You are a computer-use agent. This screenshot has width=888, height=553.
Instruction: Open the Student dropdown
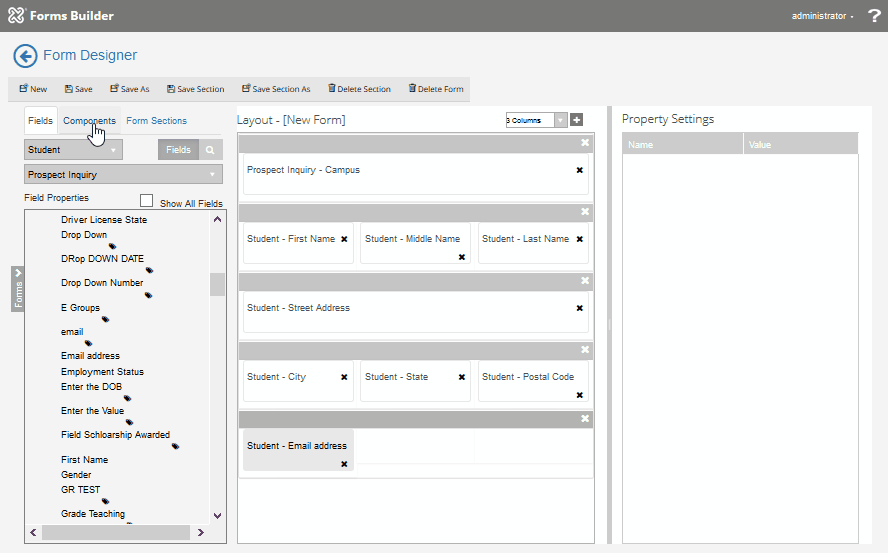point(73,150)
